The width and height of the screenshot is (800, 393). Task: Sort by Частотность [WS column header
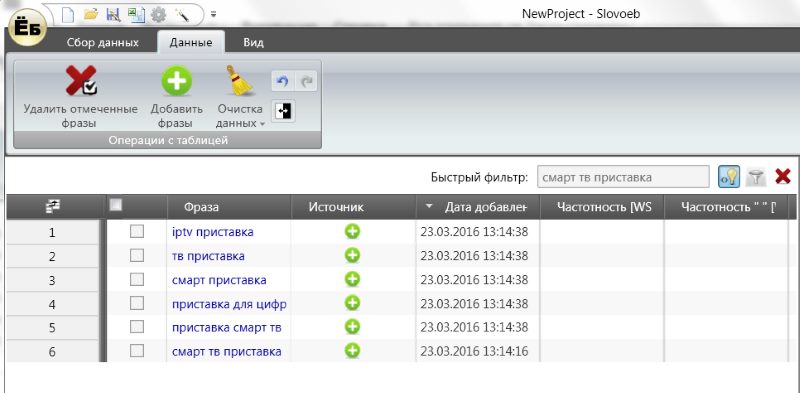[602, 207]
